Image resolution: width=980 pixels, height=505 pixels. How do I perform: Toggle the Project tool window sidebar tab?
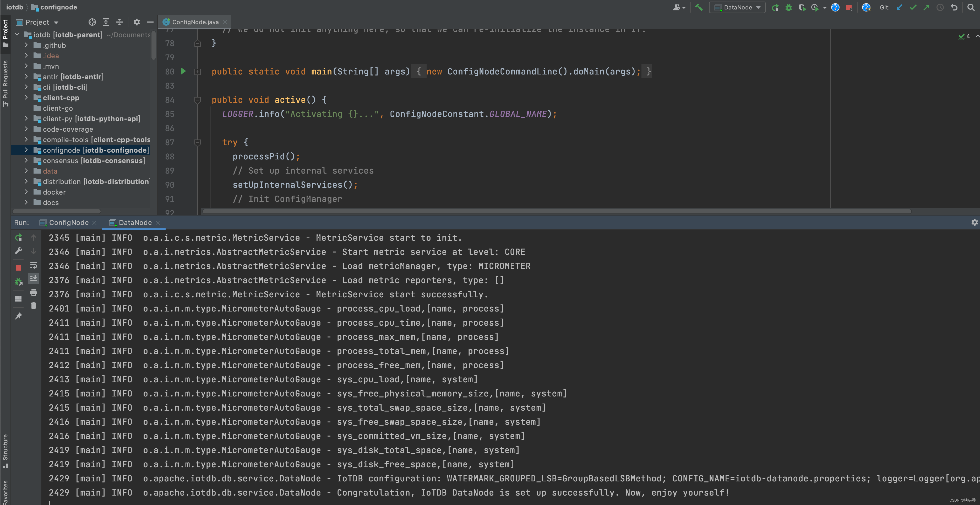[x=5, y=34]
